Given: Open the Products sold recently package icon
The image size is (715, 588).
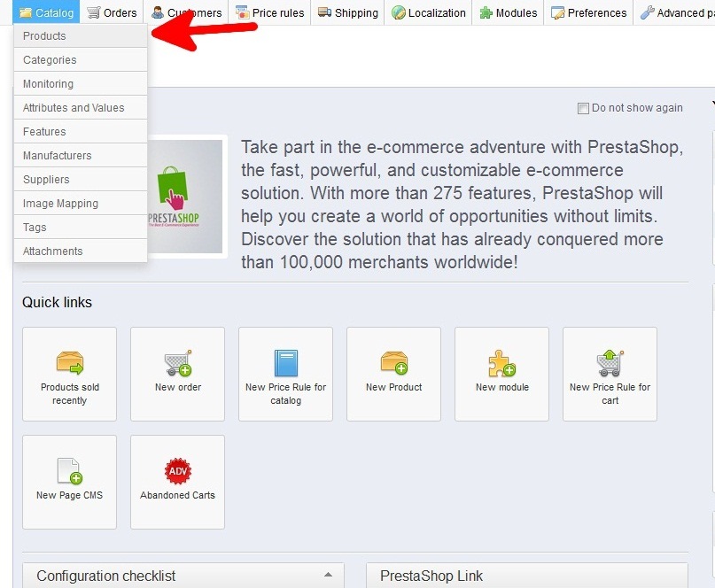Looking at the screenshot, I should pos(70,362).
